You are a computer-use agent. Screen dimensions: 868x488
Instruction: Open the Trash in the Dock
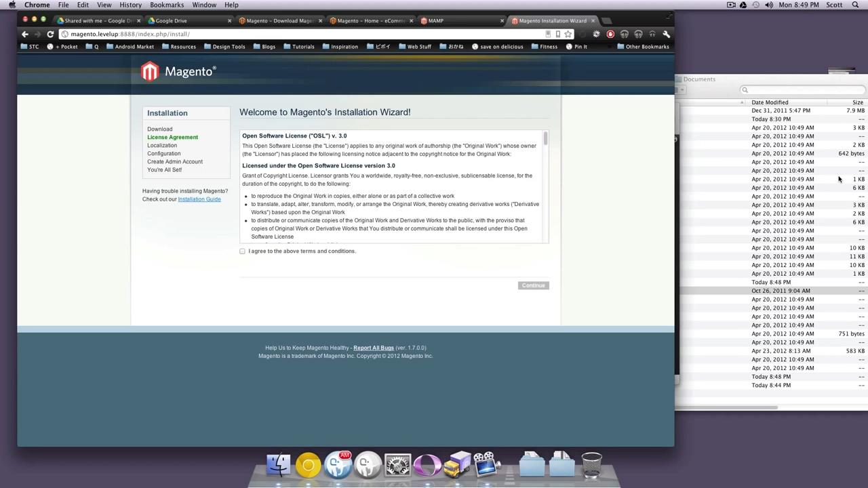coord(591,465)
